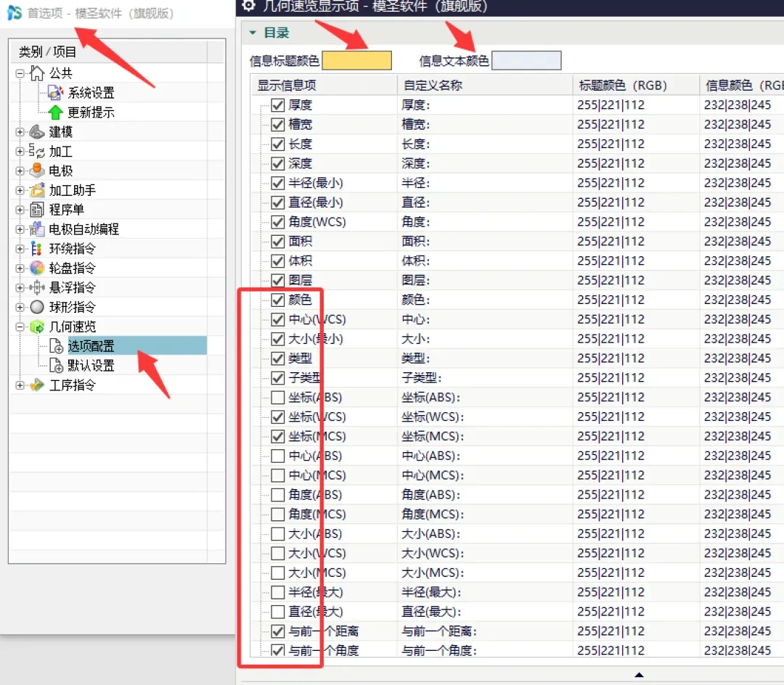Click the 电极 category icon
The width and height of the screenshot is (784, 685).
click(x=36, y=171)
